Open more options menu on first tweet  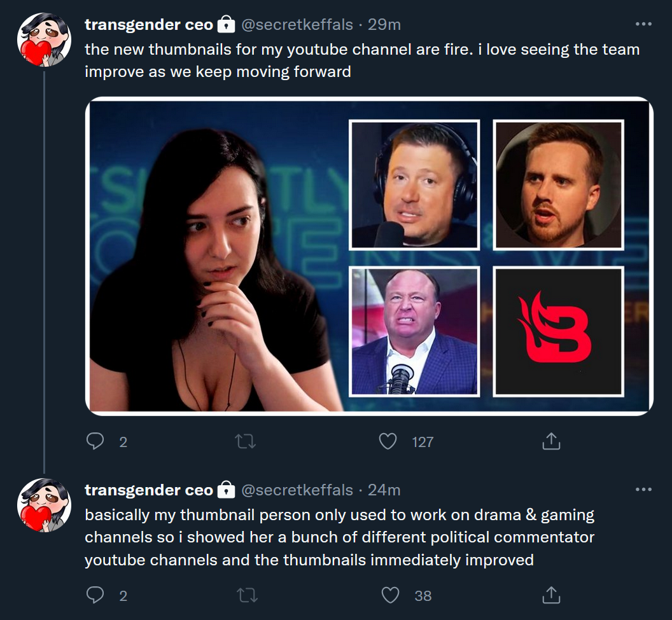[x=643, y=24]
